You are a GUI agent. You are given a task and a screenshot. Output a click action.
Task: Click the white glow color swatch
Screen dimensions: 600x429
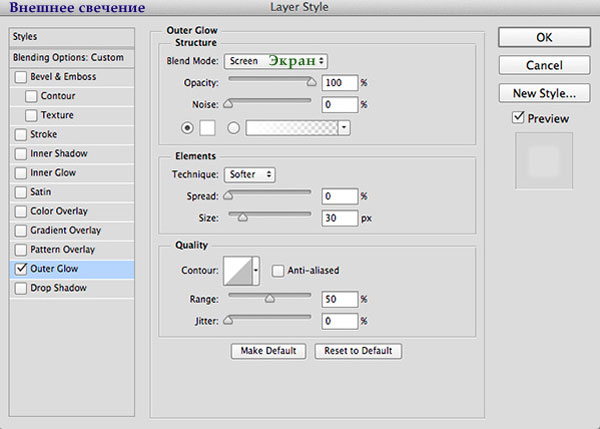point(207,128)
